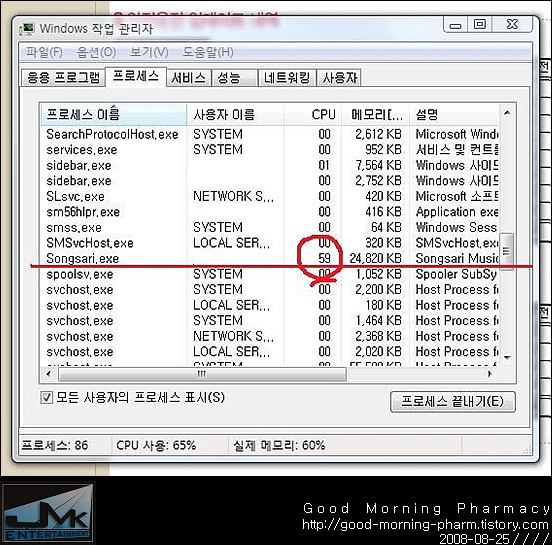Click the Songsari Music description cell
The image size is (552, 545).
coord(457,258)
